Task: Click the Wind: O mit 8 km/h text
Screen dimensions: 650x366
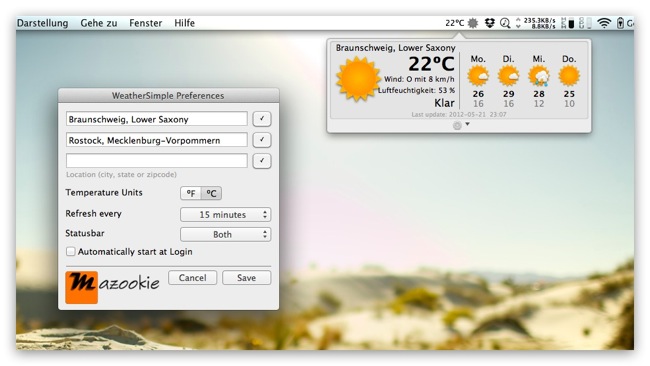Action: click(x=419, y=79)
